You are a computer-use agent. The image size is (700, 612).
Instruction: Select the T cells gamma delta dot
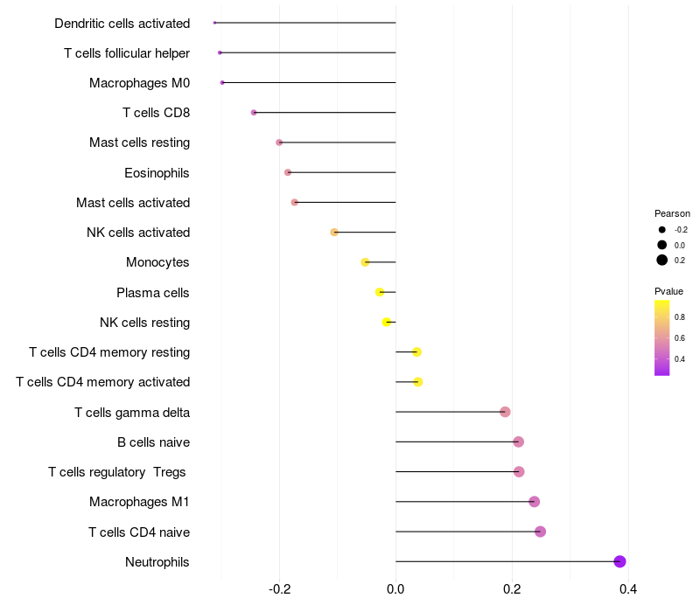[x=505, y=412]
